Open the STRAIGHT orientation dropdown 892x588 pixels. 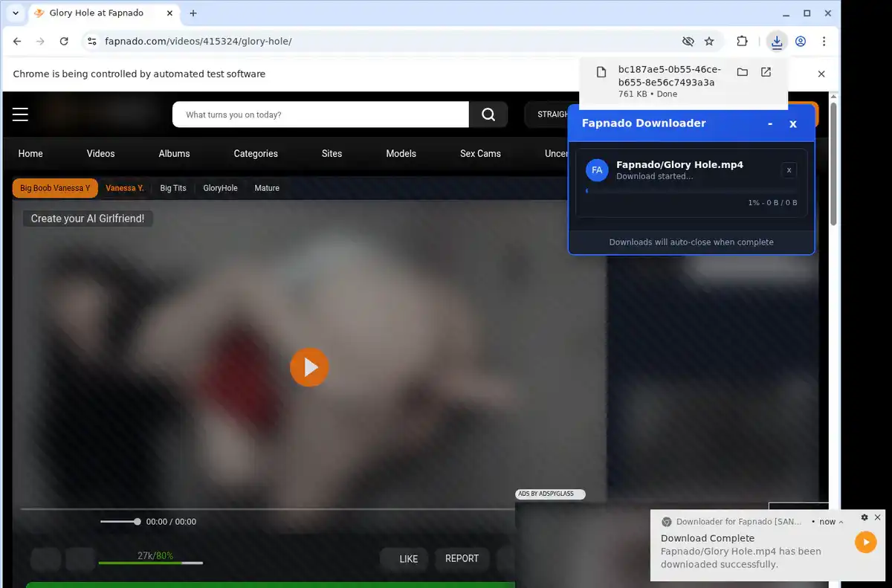pyautogui.click(x=552, y=114)
